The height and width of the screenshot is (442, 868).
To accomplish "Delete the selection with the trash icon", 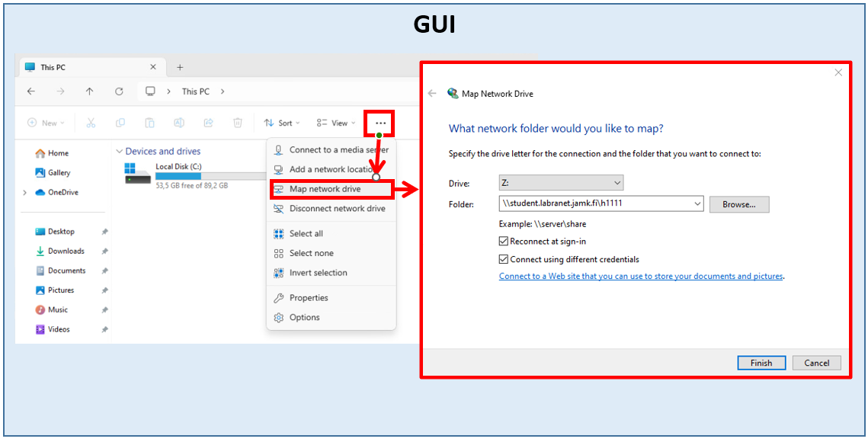I will (236, 123).
